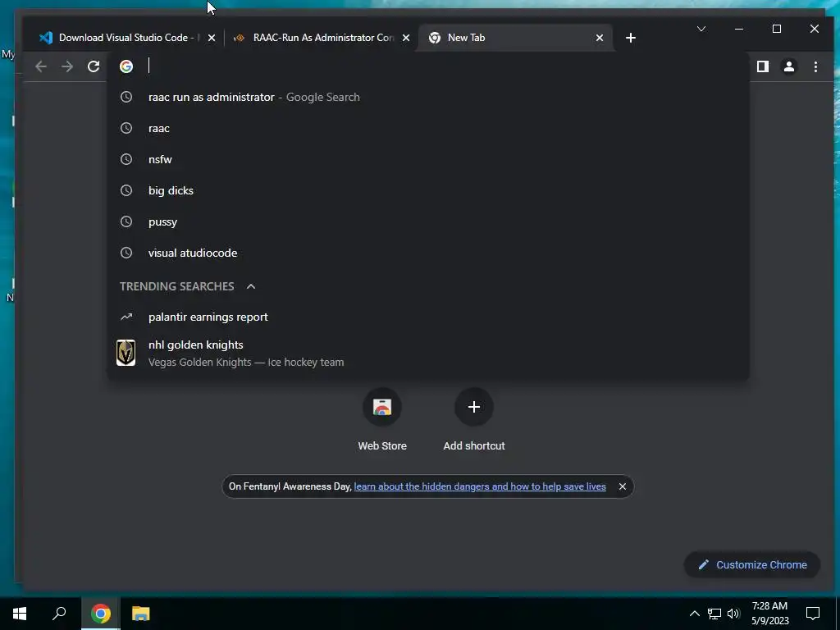Open the clock showing 7:28 AM
The height and width of the screenshot is (630, 840).
pyautogui.click(x=769, y=614)
